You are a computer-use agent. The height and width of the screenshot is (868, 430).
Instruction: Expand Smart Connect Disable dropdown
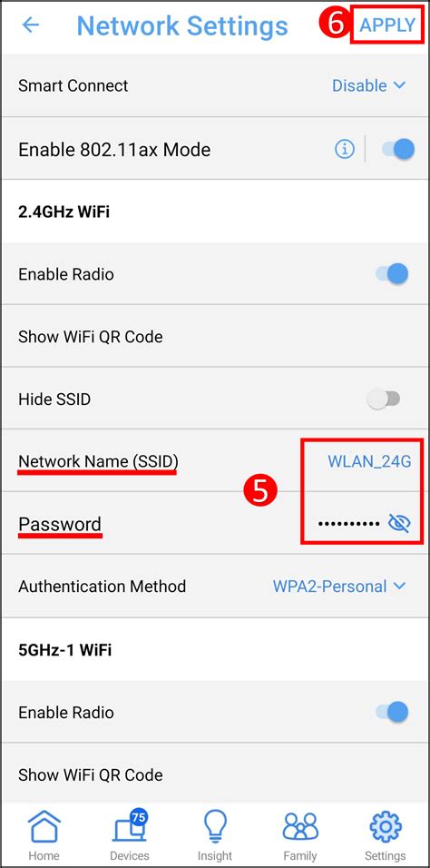[368, 86]
